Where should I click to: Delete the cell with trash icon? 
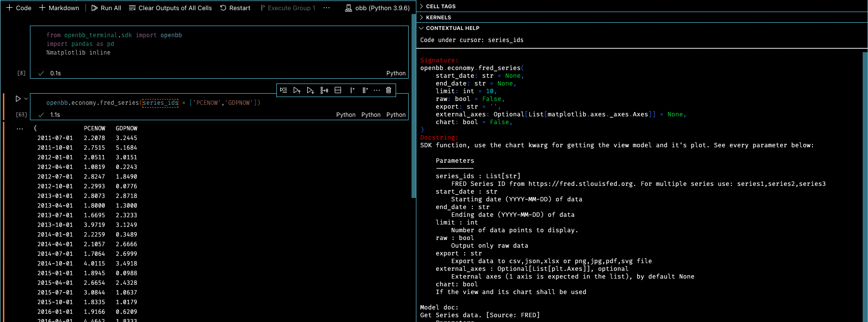[x=389, y=90]
